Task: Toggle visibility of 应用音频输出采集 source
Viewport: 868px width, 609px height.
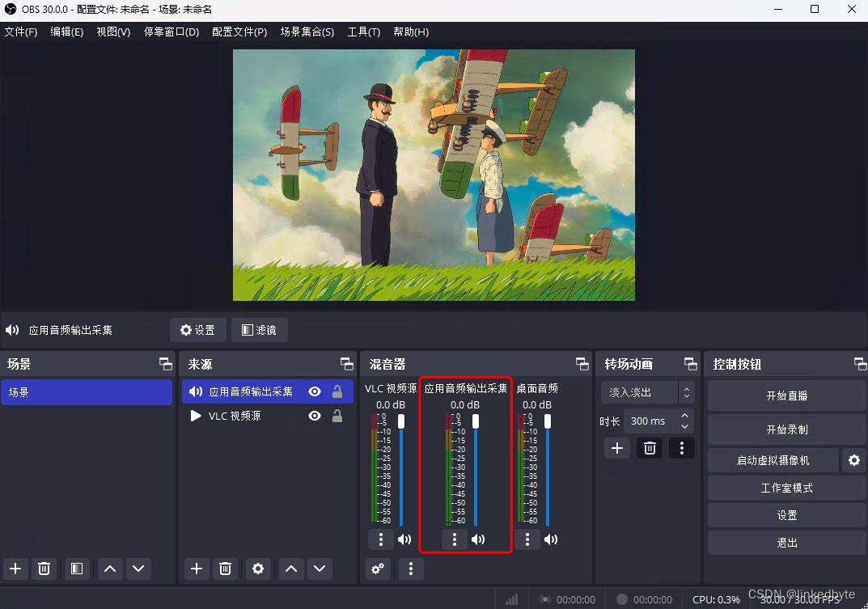Action: tap(315, 392)
